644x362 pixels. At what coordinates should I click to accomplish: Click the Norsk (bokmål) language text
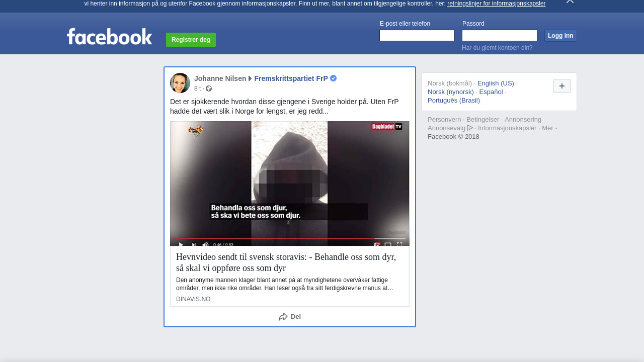(450, 83)
